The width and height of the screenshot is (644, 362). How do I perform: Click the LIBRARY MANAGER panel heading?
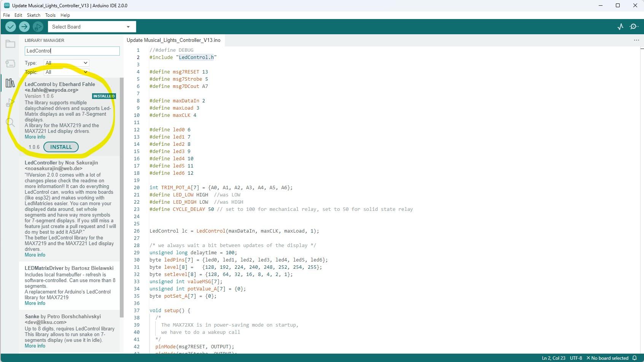click(x=45, y=40)
